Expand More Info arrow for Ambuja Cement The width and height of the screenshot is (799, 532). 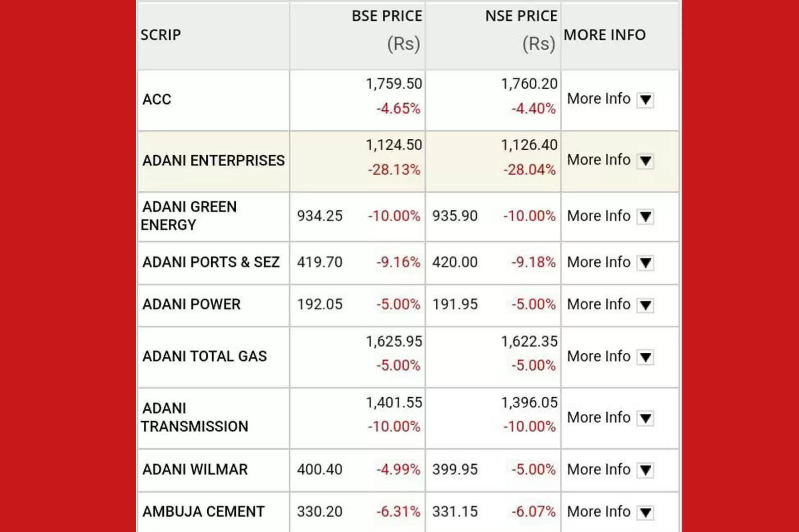click(x=645, y=512)
